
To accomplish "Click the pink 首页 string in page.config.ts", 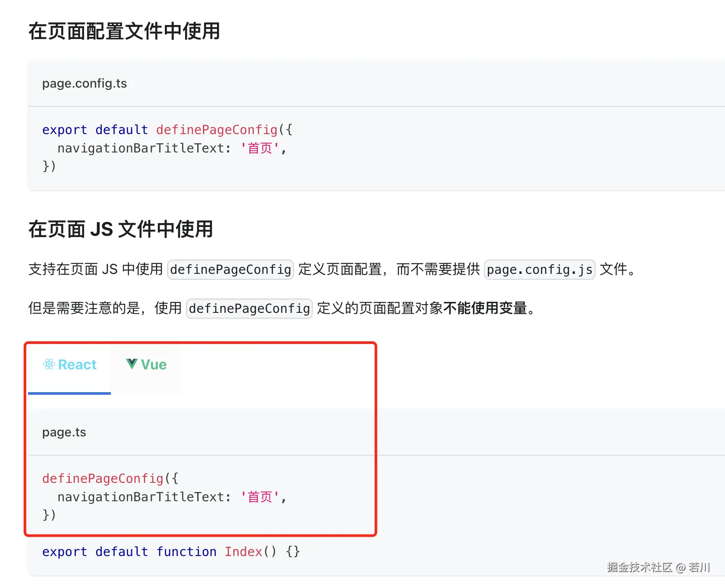I will [259, 148].
